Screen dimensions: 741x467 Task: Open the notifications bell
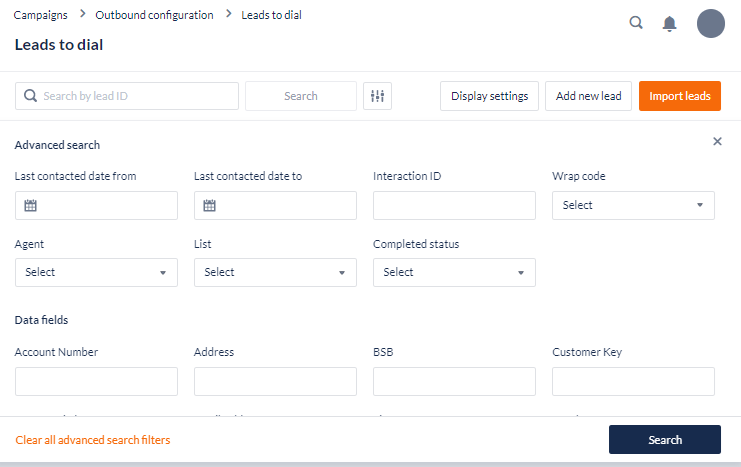[x=669, y=23]
